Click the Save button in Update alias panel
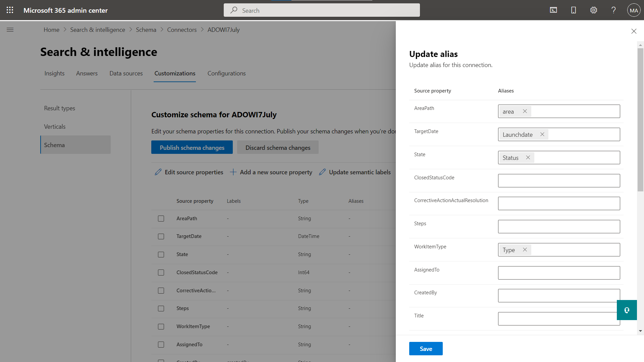 click(426, 349)
